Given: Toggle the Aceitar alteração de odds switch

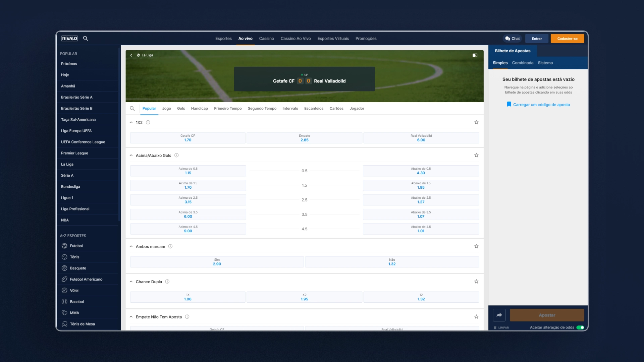Looking at the screenshot, I should [580, 327].
